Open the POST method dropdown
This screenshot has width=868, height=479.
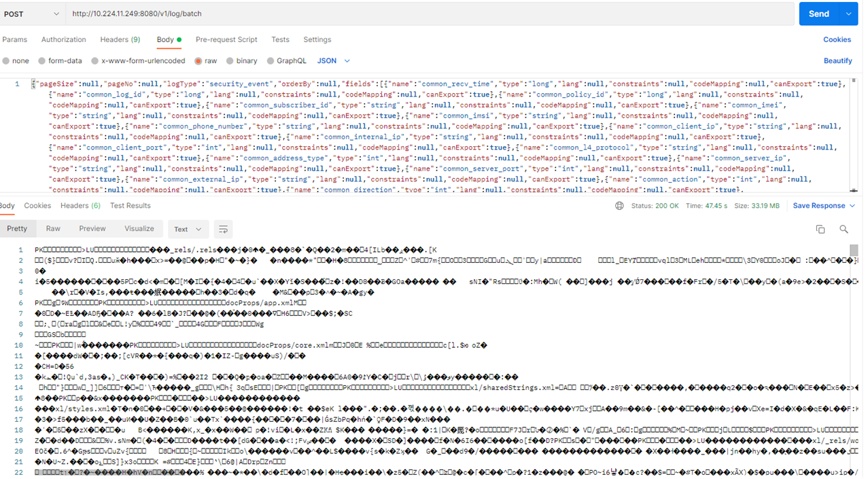(32, 14)
